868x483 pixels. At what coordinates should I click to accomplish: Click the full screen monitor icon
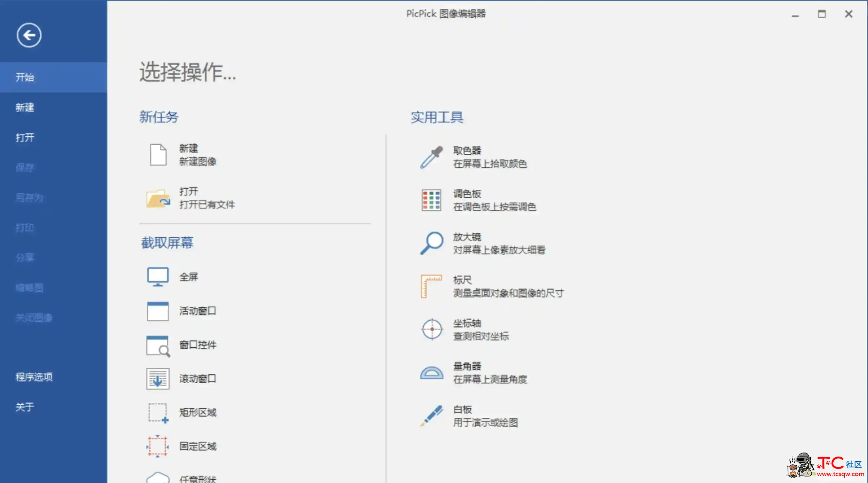158,277
